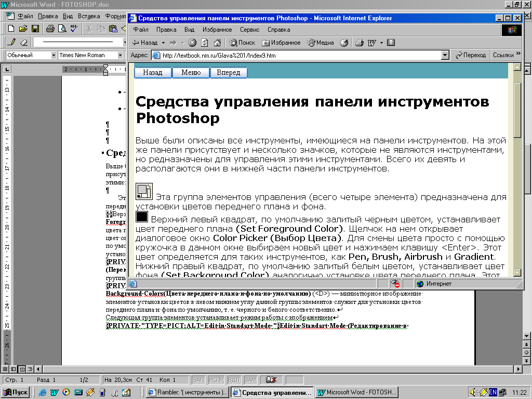Toggle the ВДЛ extend selection indicator
The width and height of the screenshot is (532, 399).
click(x=234, y=380)
